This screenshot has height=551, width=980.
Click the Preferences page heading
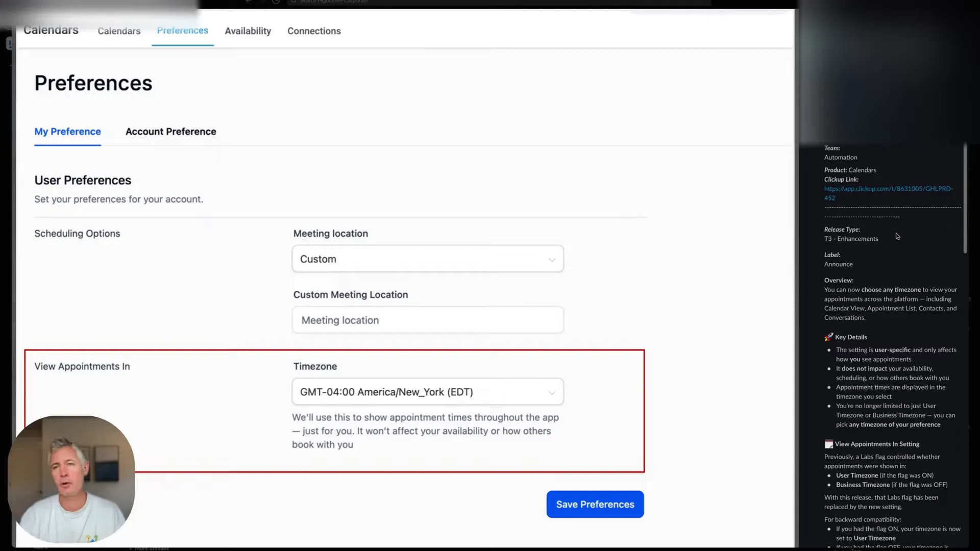point(93,83)
